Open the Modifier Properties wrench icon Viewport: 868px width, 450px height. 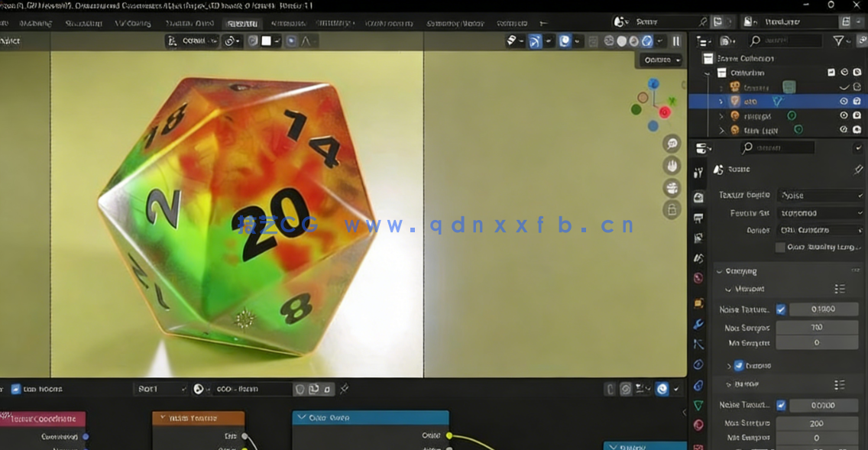tap(698, 324)
